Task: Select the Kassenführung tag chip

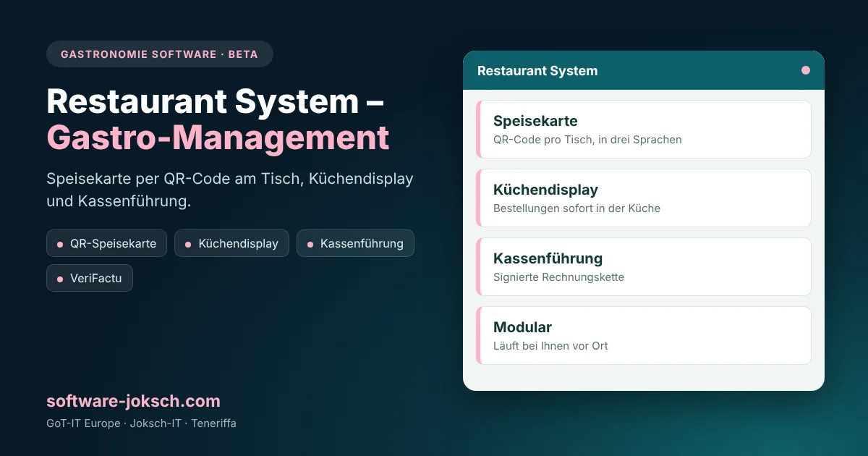Action: point(355,243)
